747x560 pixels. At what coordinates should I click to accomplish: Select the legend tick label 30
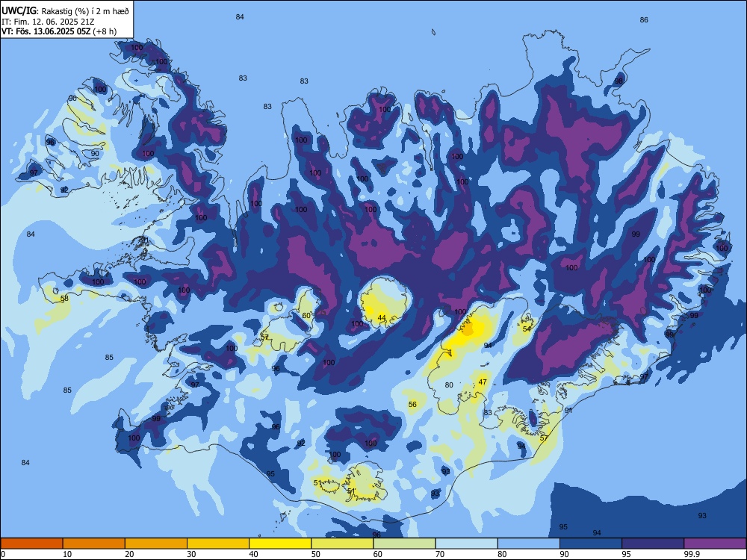click(x=191, y=554)
